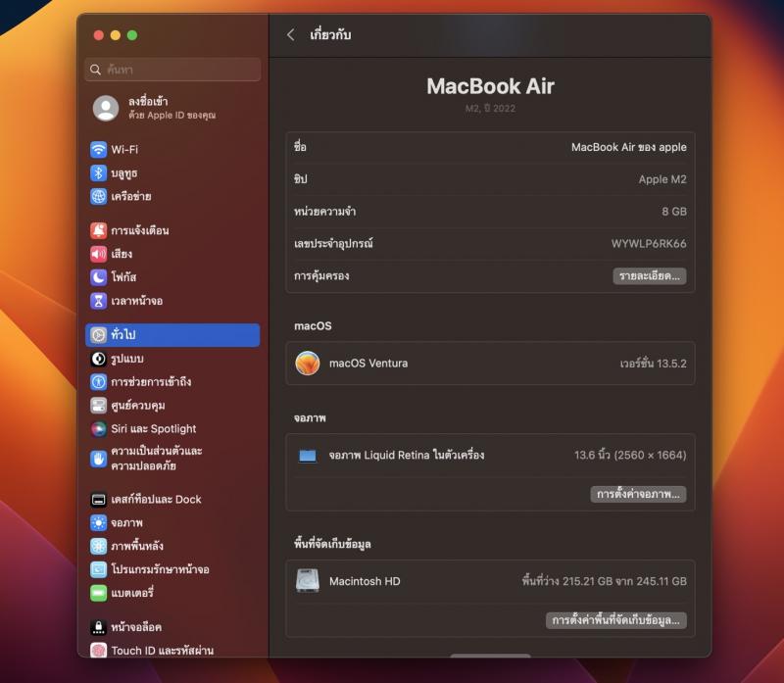Click the '8 GB' memory value
Image resolution: width=784 pixels, height=683 pixels.
click(x=674, y=212)
